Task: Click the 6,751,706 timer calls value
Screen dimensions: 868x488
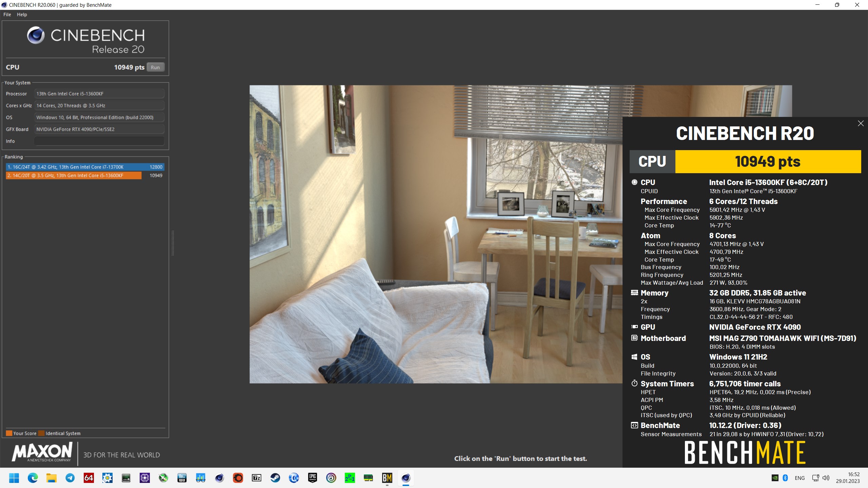Action: [745, 384]
